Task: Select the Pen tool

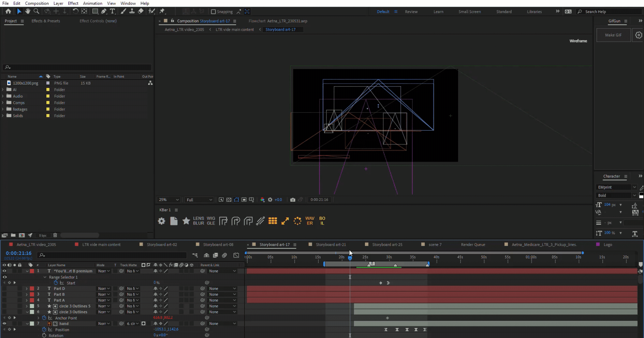Action: [104, 11]
